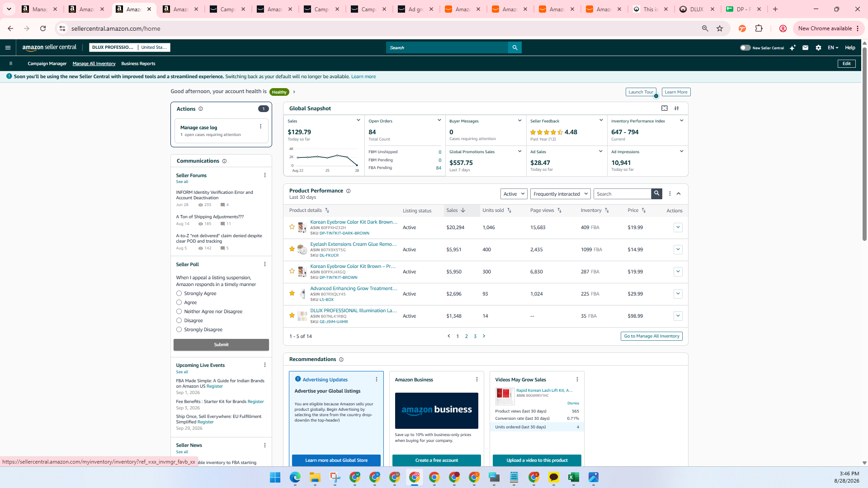The width and height of the screenshot is (868, 488).
Task: Collapse the Product Performance panel
Action: tap(679, 194)
